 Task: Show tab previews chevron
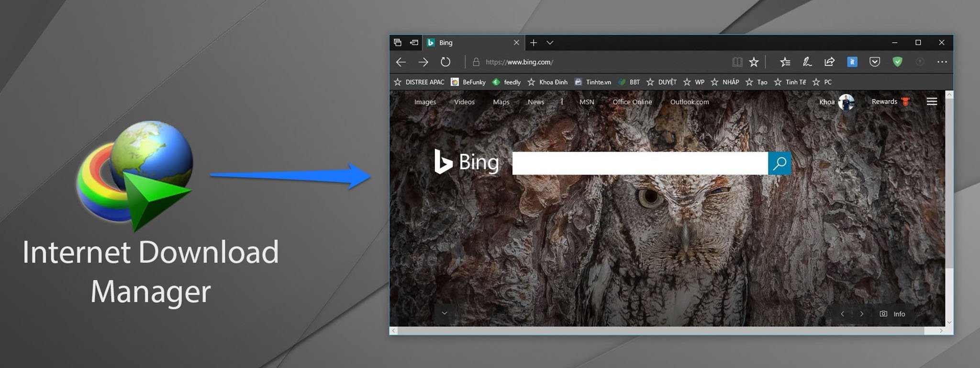tap(550, 43)
